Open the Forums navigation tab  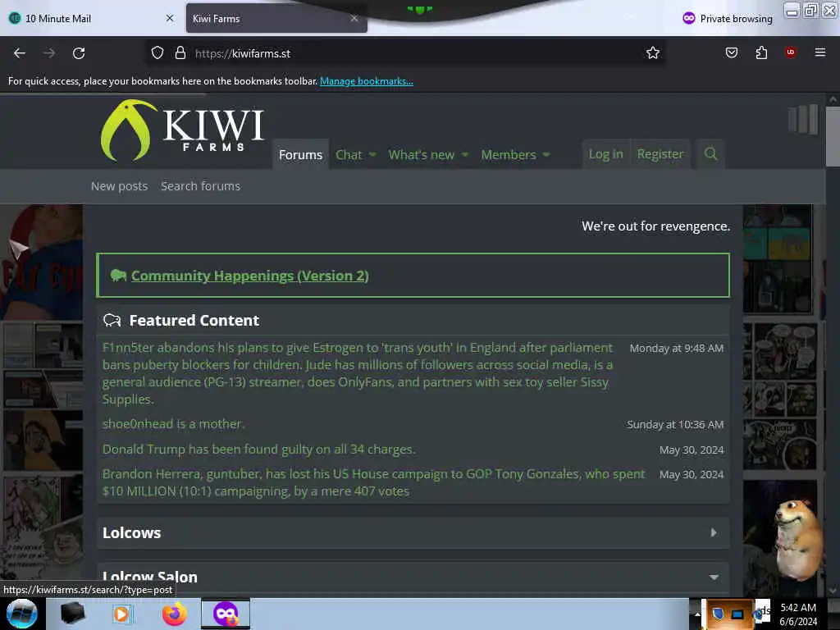[300, 154]
